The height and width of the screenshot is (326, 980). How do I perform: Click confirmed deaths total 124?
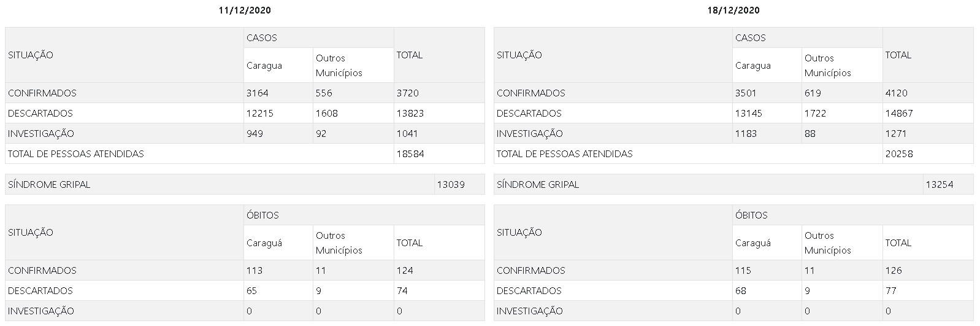click(x=405, y=271)
